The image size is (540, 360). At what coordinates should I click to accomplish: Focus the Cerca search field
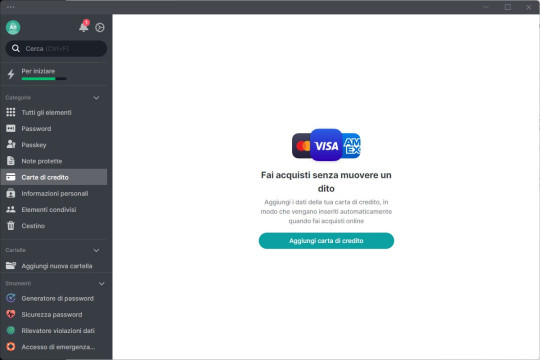56,49
